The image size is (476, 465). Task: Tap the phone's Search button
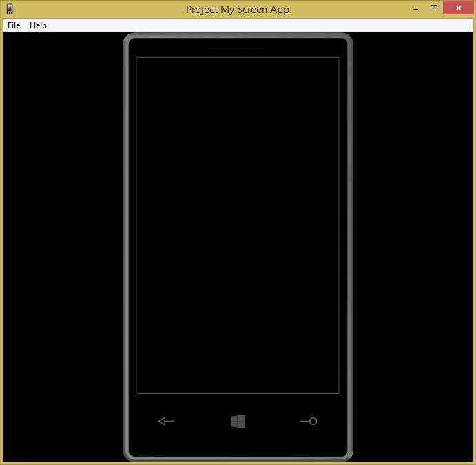point(309,421)
